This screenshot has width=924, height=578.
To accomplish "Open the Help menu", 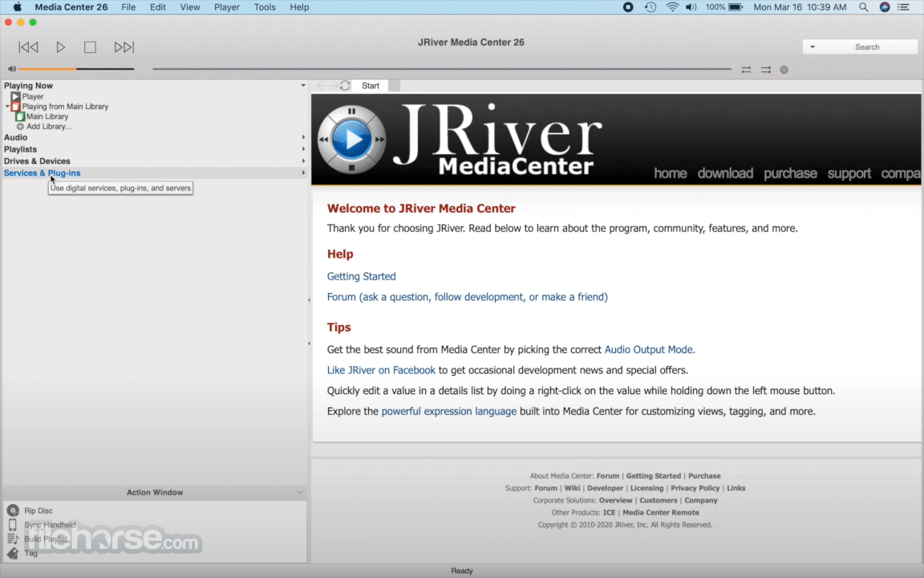I will click(x=299, y=7).
